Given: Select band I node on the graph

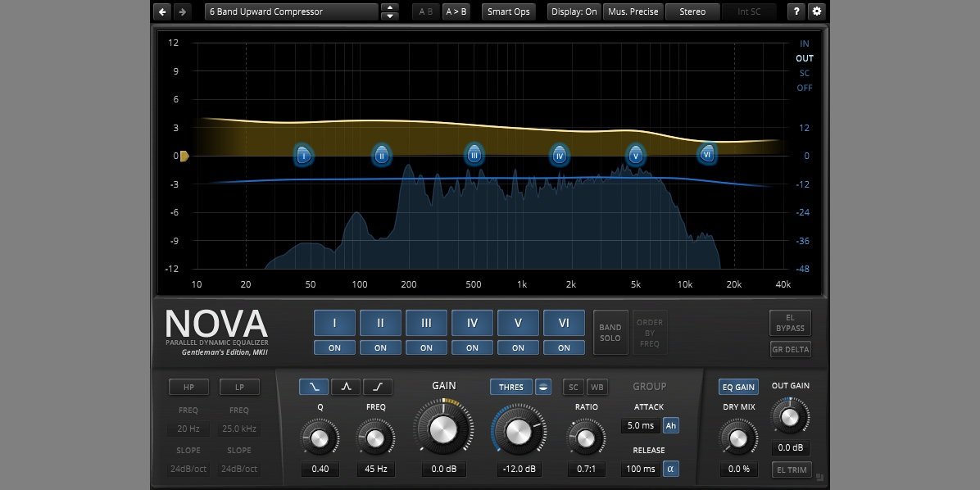Looking at the screenshot, I should tap(304, 155).
